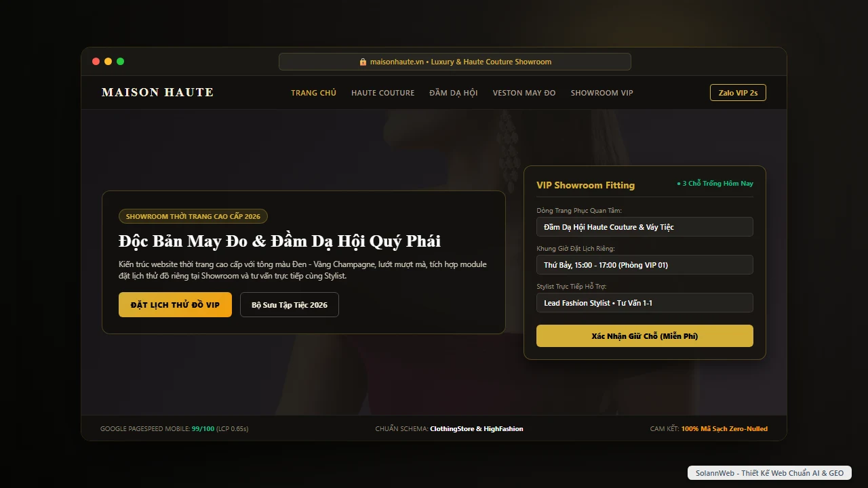868x488 pixels.
Task: Click ClothingStore & HighFashion schema text
Action: pyautogui.click(x=477, y=429)
